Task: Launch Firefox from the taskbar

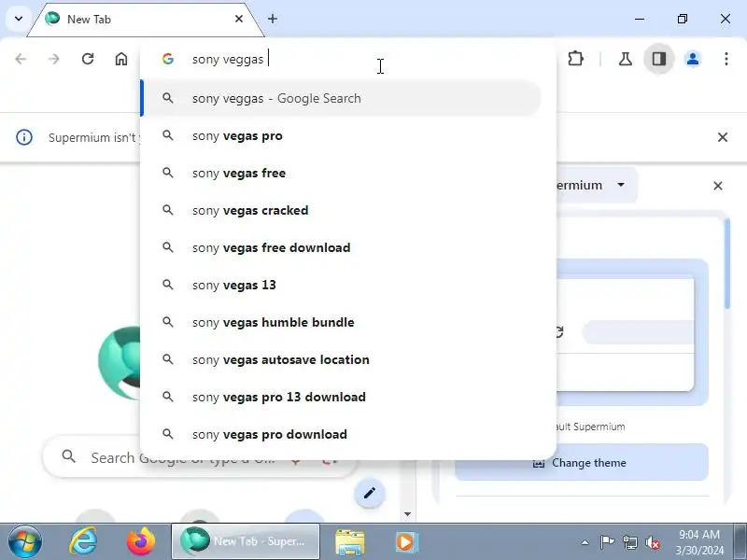Action: [141, 542]
